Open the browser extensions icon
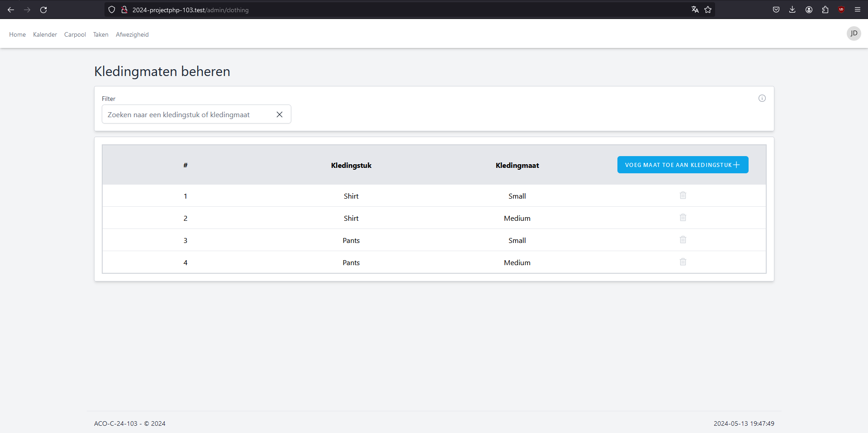This screenshot has width=868, height=433. pos(825,10)
